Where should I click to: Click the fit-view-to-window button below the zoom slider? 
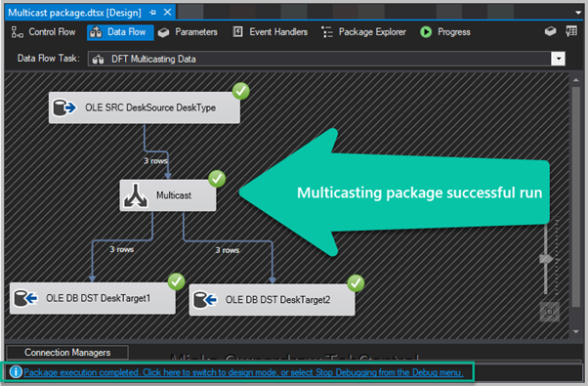tap(549, 312)
